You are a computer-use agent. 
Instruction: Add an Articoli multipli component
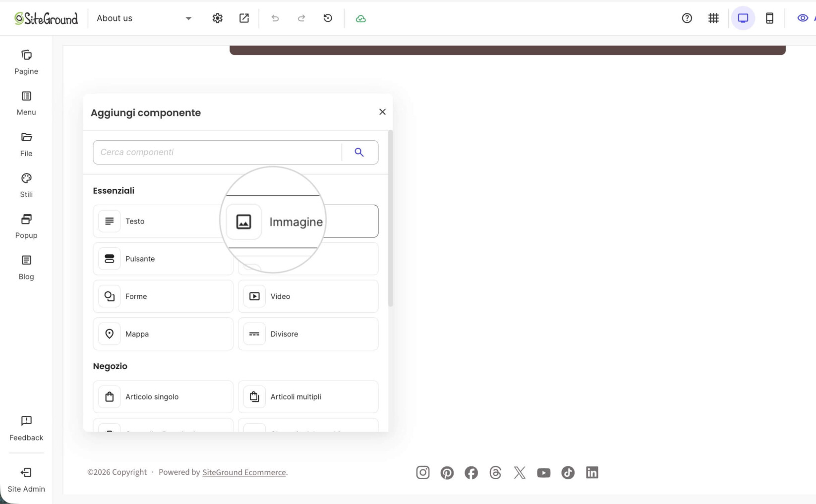point(308,396)
